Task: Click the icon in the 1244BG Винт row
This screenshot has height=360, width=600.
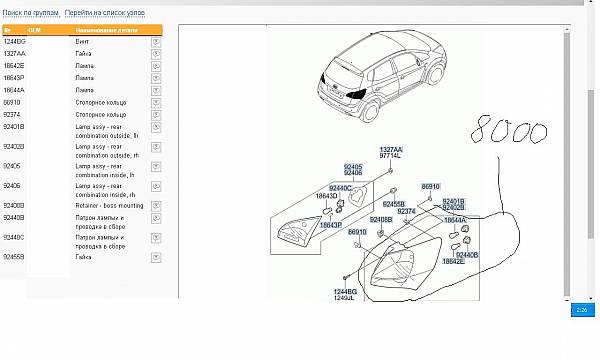Action: coord(156,42)
